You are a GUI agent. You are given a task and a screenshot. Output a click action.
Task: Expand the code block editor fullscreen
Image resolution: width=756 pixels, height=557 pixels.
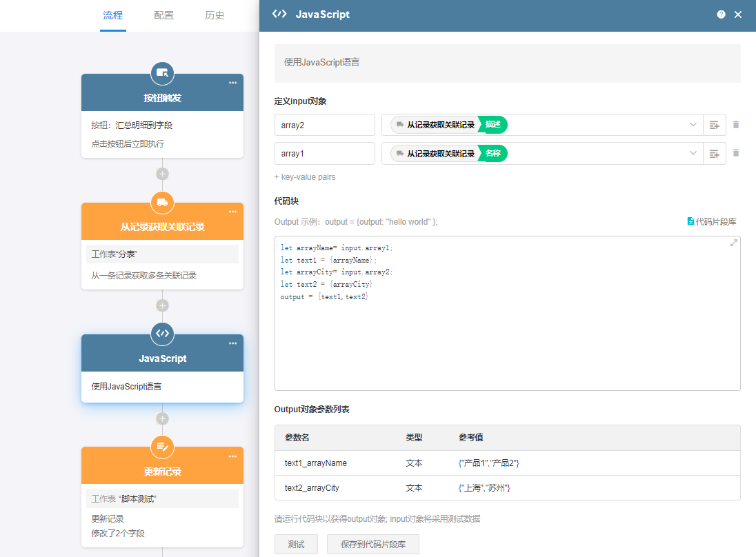click(x=734, y=243)
